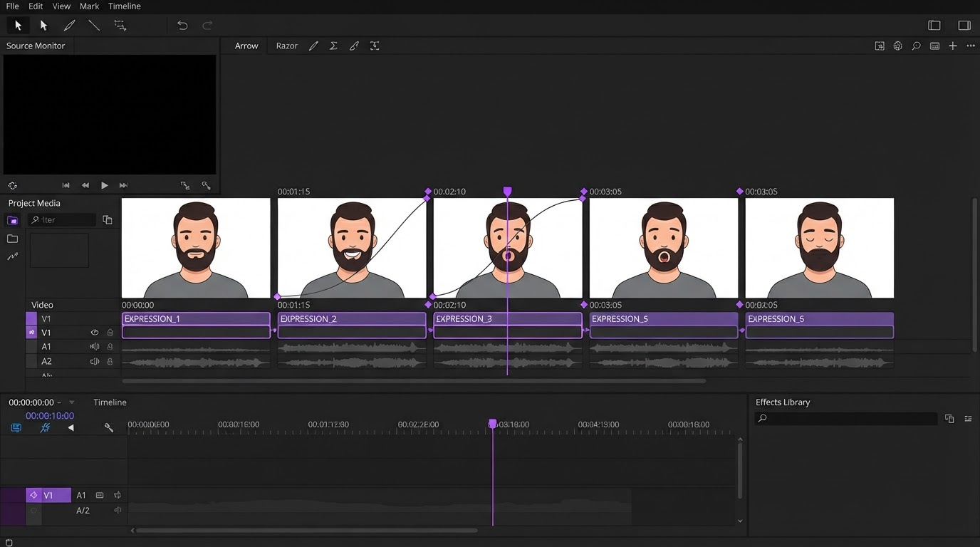Expand the timecode dropdown arrow
Screen dimensions: 980x547
coord(71,402)
